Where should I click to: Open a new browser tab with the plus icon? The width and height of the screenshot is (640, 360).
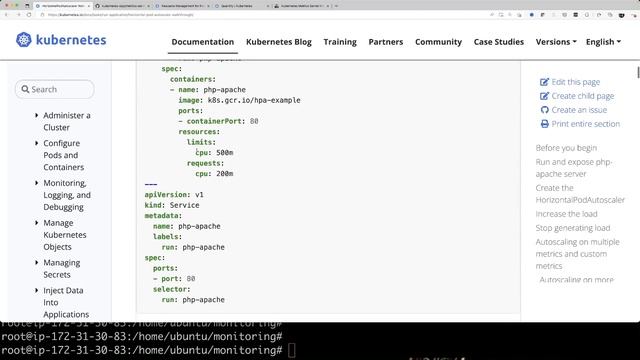tap(336, 6)
